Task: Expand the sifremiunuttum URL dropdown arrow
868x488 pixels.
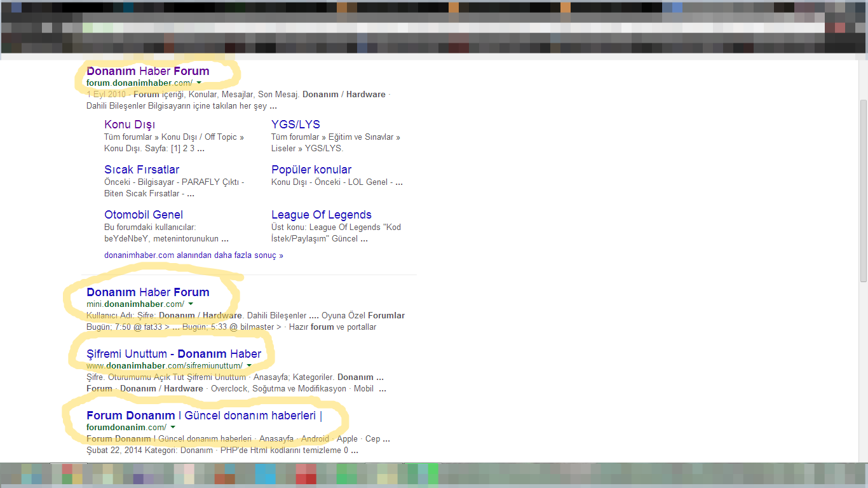Action: click(249, 366)
